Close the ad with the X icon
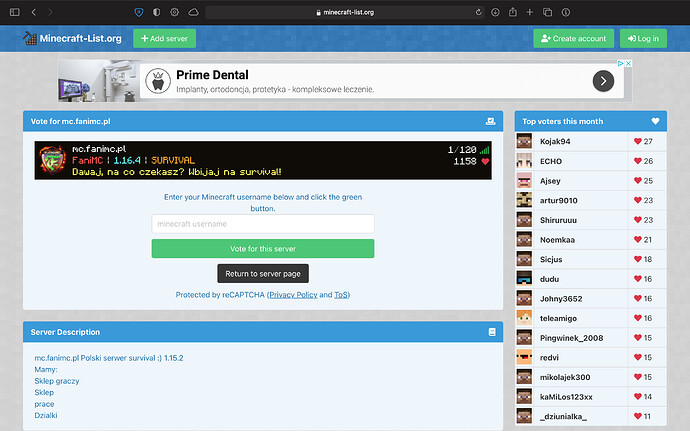The image size is (690, 431). (628, 63)
